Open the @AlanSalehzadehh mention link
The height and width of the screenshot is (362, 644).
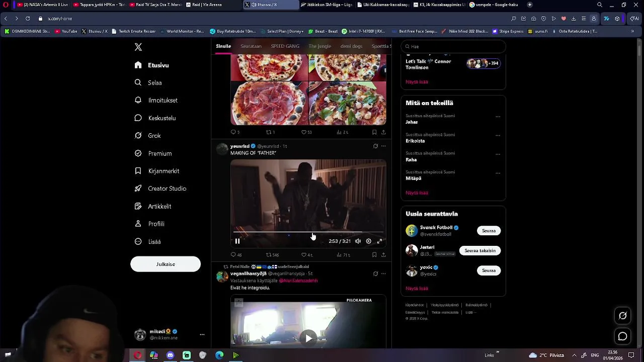click(298, 281)
